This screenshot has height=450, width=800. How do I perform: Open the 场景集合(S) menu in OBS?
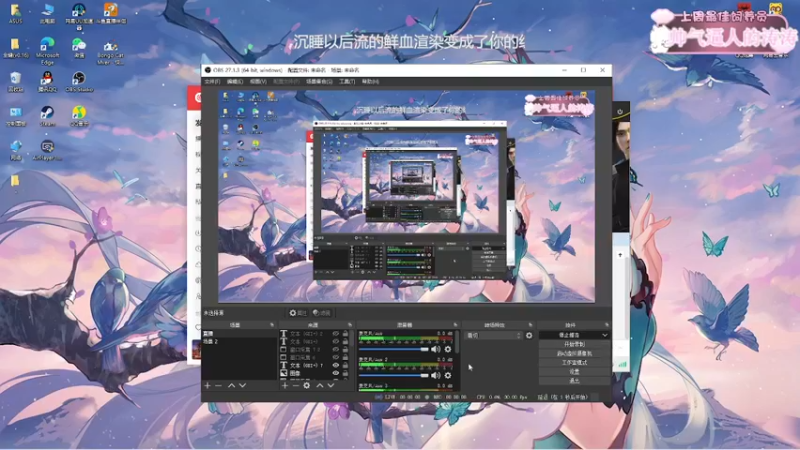[319, 82]
